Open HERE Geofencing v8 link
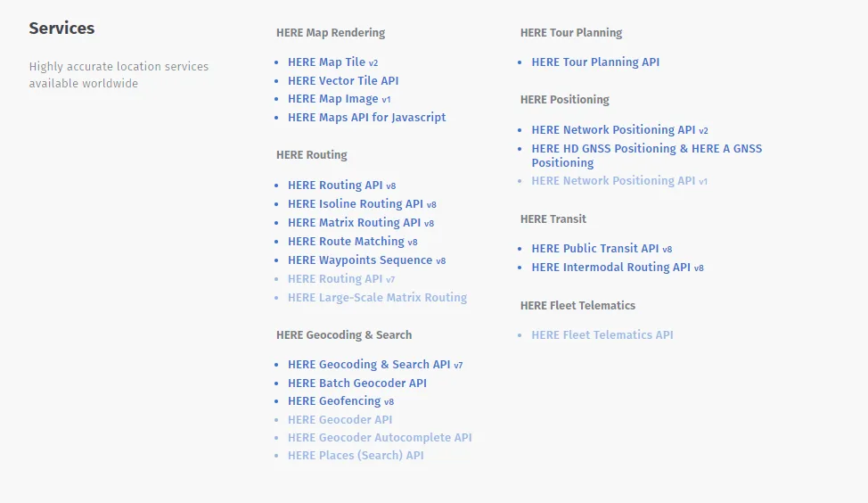 click(x=341, y=401)
